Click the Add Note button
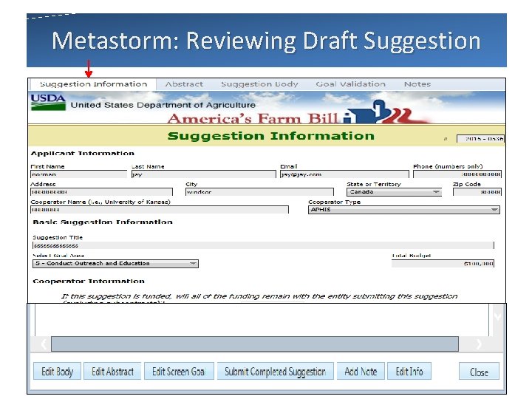 (361, 371)
